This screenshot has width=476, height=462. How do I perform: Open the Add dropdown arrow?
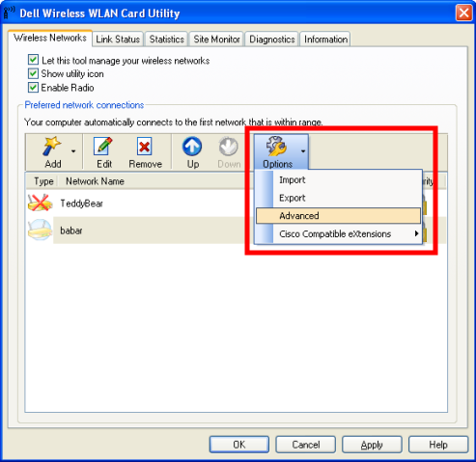pos(73,151)
